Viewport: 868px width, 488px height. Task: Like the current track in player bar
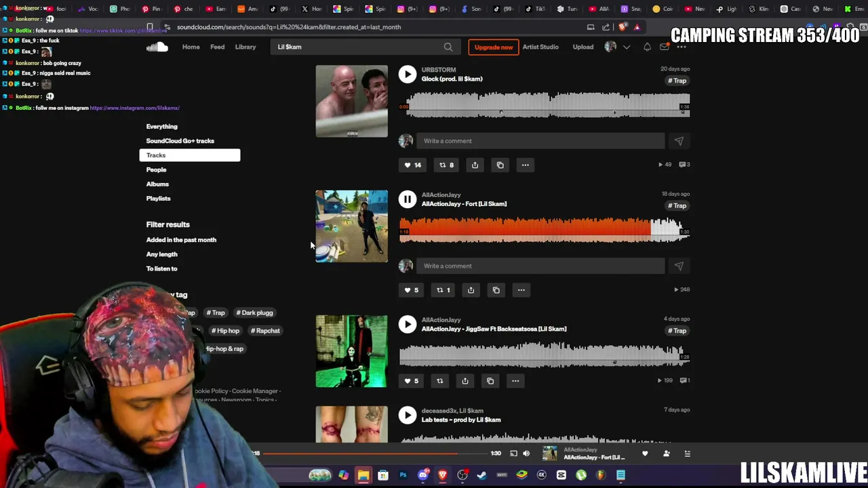645,453
